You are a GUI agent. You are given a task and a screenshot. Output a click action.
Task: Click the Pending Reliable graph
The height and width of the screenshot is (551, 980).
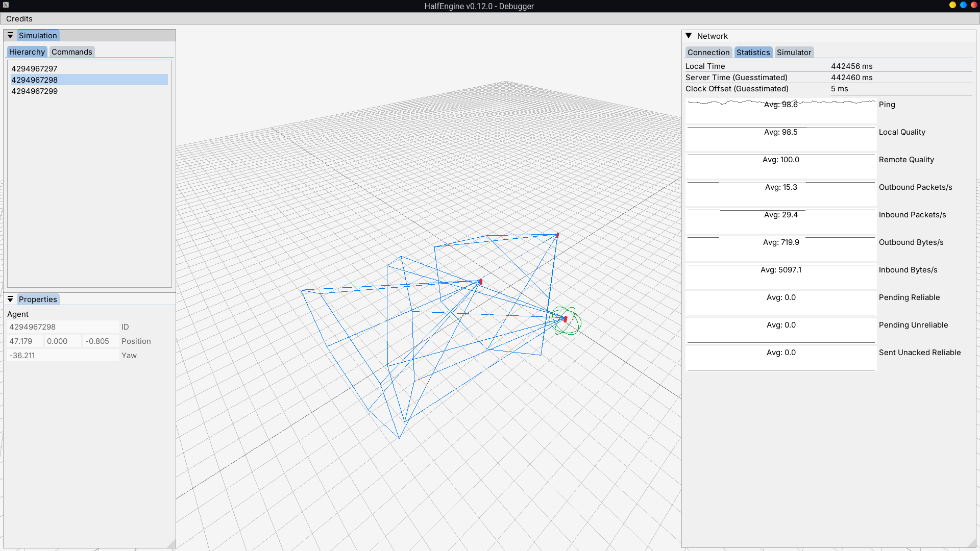[x=781, y=304]
